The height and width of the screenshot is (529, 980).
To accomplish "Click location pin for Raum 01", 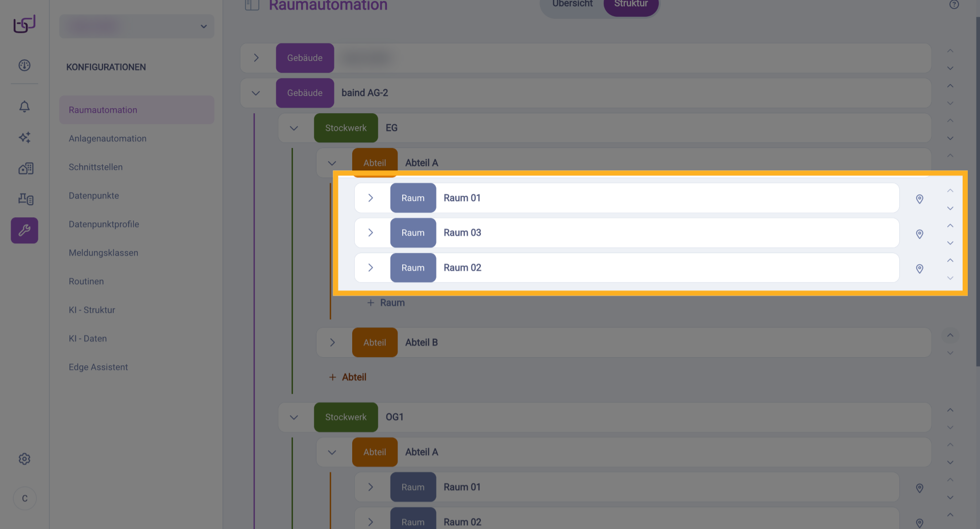I will pyautogui.click(x=919, y=199).
